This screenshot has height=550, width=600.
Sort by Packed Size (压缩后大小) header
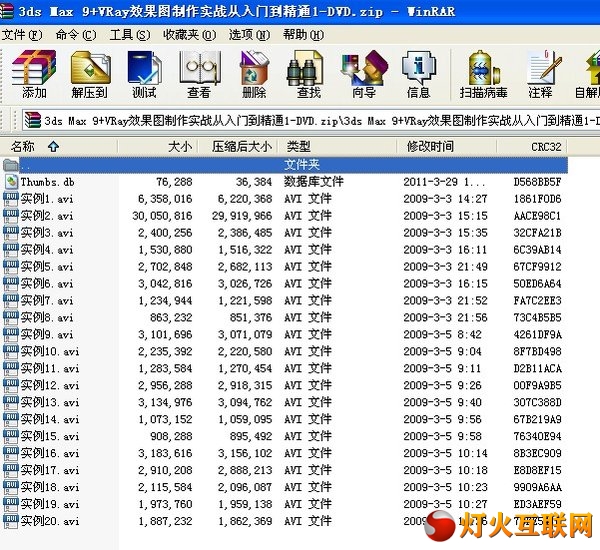pos(237,146)
